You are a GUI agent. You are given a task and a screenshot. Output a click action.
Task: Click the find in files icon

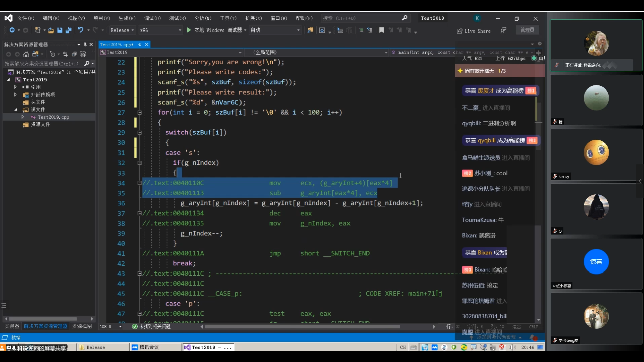[x=310, y=30]
